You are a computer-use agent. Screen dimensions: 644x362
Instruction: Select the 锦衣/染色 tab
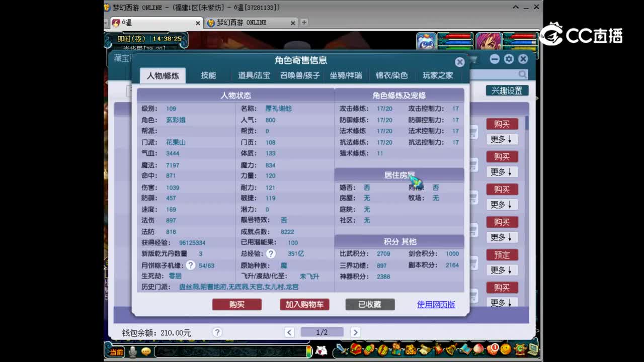[391, 75]
